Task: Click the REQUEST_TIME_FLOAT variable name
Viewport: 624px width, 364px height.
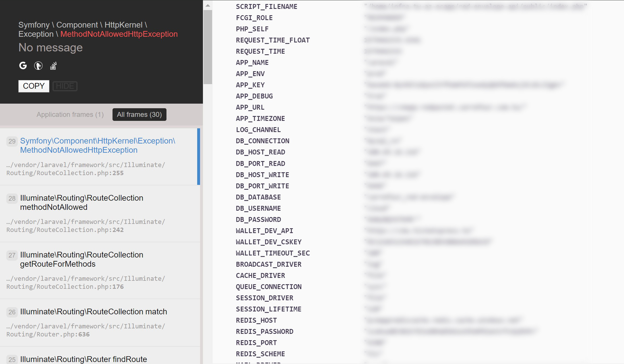Action: 273,40
